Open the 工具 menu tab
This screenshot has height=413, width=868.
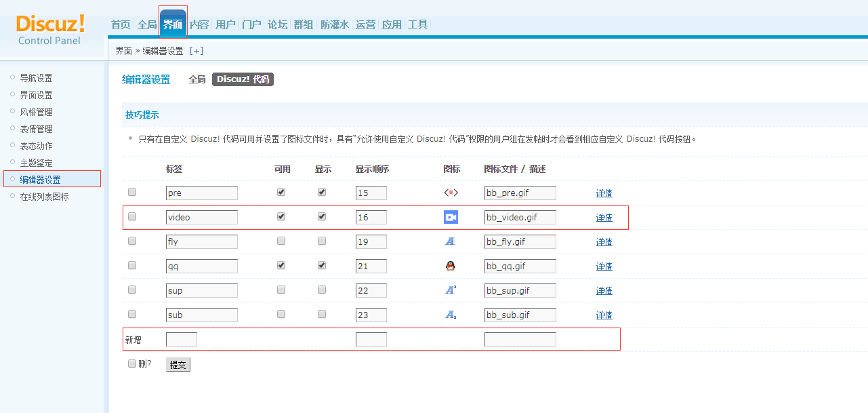coord(419,24)
